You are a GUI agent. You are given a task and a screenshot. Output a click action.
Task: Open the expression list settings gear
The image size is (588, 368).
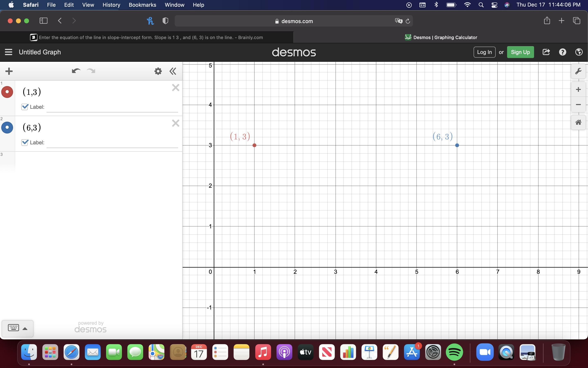[x=158, y=71]
